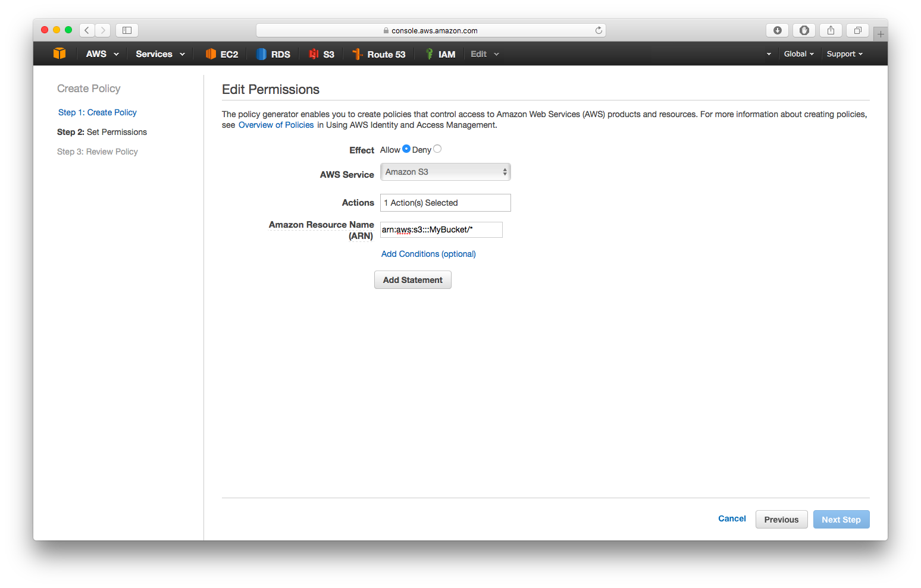The height and width of the screenshot is (588, 921).
Task: Click the Safari share icon
Action: coord(831,30)
